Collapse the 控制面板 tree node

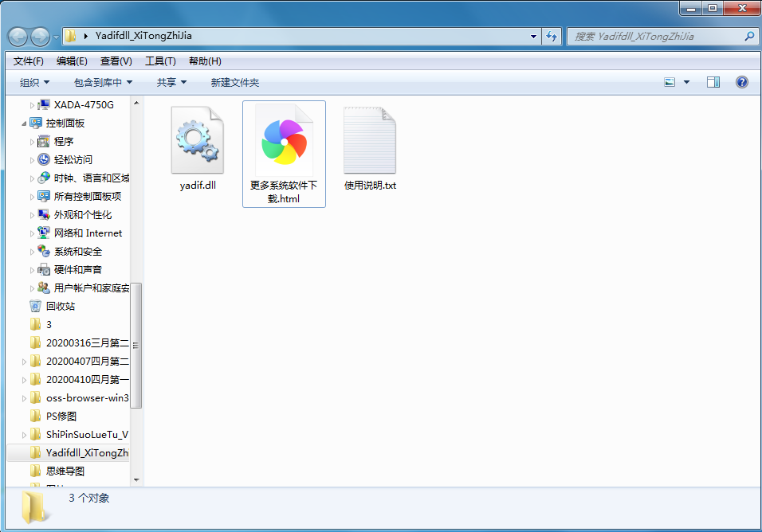point(24,123)
